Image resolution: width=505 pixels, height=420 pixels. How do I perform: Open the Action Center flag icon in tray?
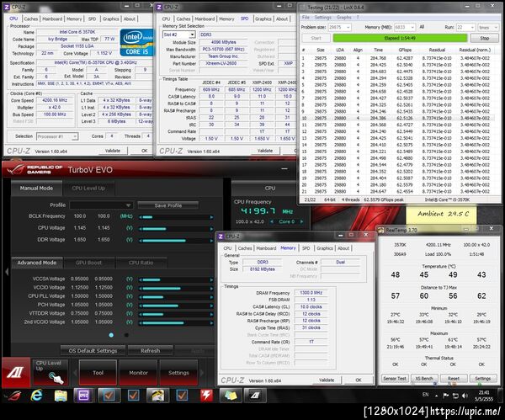coord(446,396)
